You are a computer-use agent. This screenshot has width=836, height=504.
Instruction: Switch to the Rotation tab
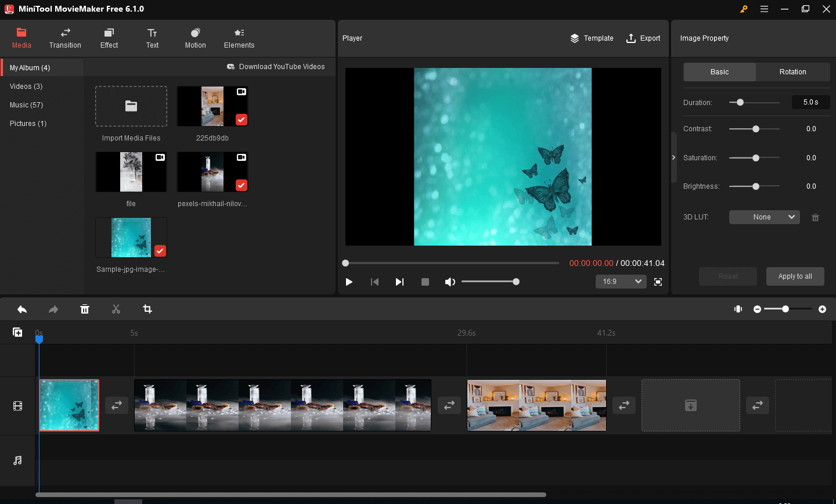(x=792, y=72)
